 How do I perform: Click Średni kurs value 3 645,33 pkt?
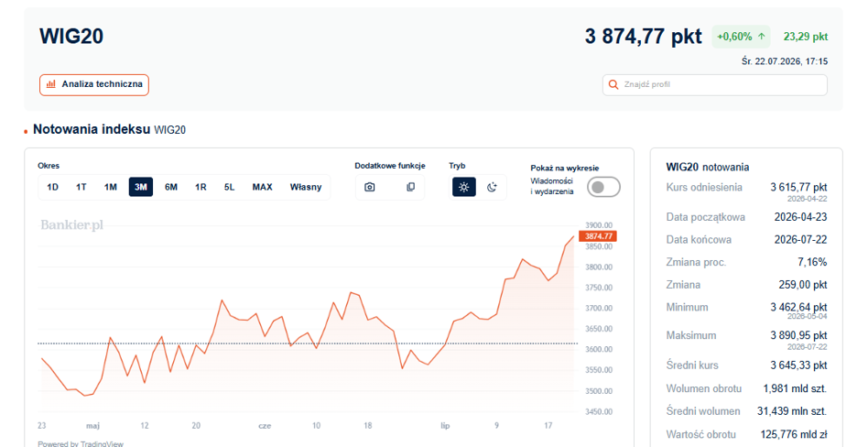click(798, 365)
